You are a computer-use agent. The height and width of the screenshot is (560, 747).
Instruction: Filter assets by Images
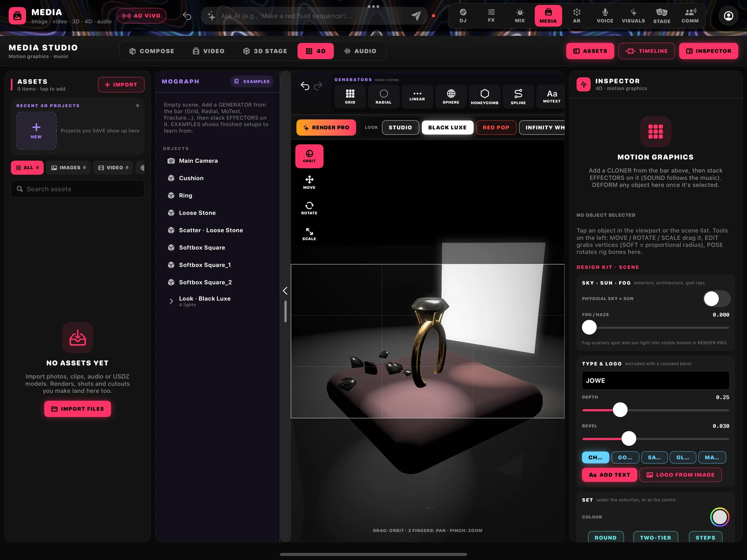68,167
